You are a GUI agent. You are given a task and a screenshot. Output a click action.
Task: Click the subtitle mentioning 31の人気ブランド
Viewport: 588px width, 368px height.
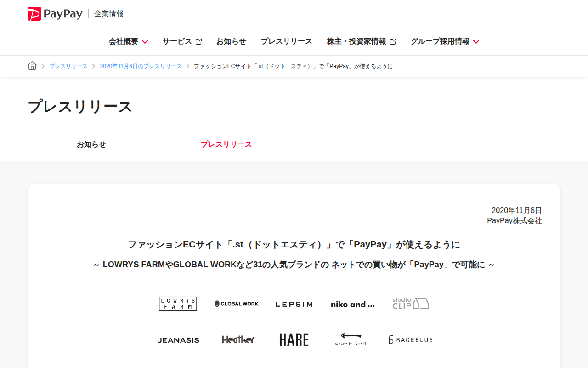pyautogui.click(x=294, y=265)
